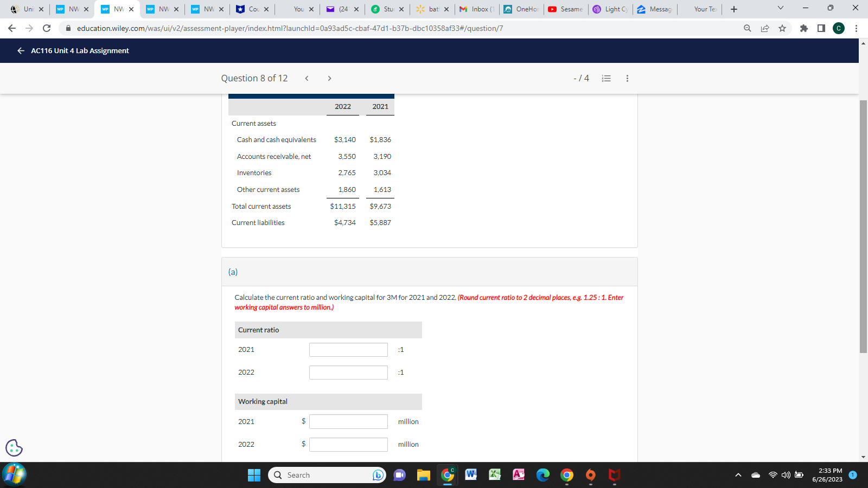
Task: Click the browser Back button
Action: [12, 28]
